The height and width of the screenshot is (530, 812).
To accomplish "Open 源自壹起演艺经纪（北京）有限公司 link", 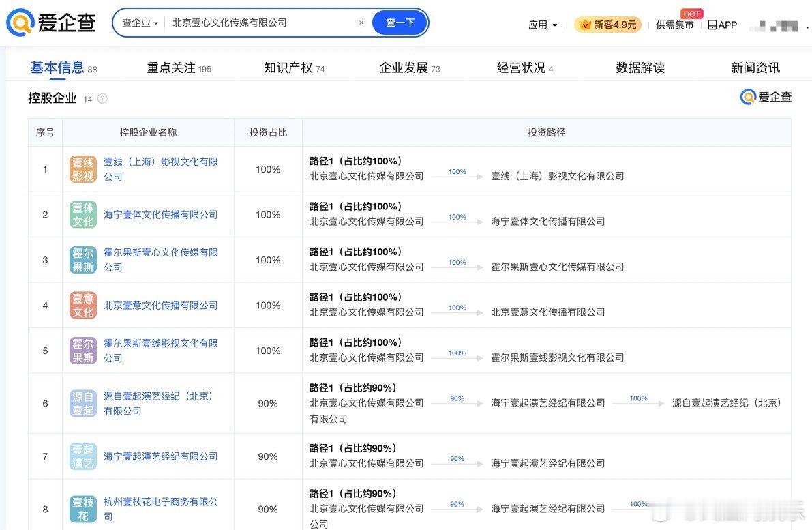I will pyautogui.click(x=158, y=403).
